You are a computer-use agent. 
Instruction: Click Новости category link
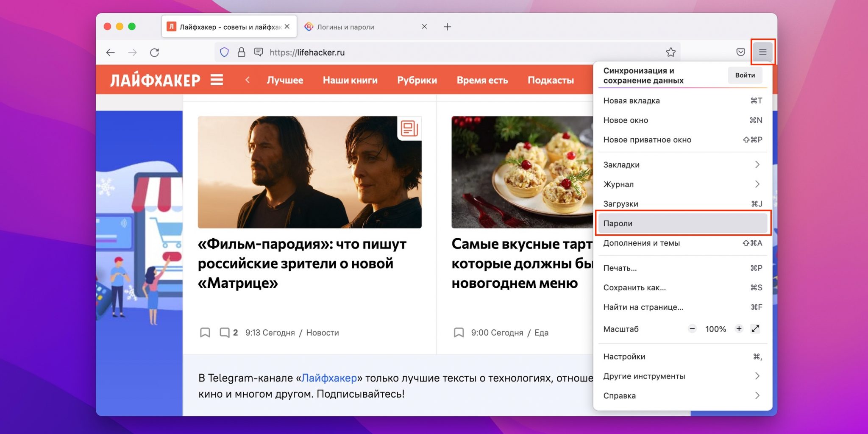click(323, 333)
